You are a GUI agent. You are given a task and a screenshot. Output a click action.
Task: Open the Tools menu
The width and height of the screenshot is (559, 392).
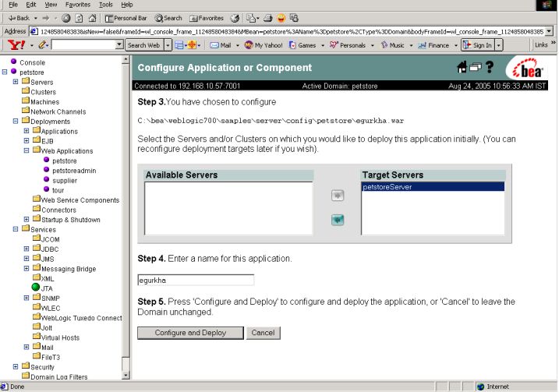(x=105, y=5)
